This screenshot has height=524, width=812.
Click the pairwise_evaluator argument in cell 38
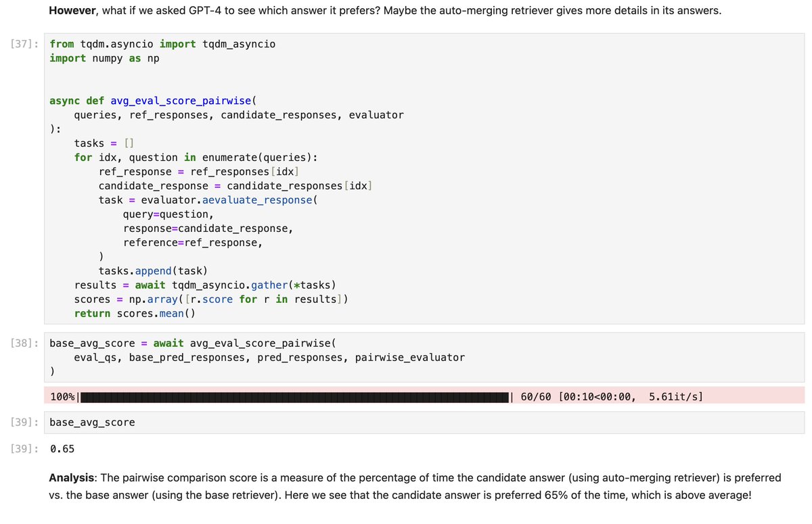(410, 357)
